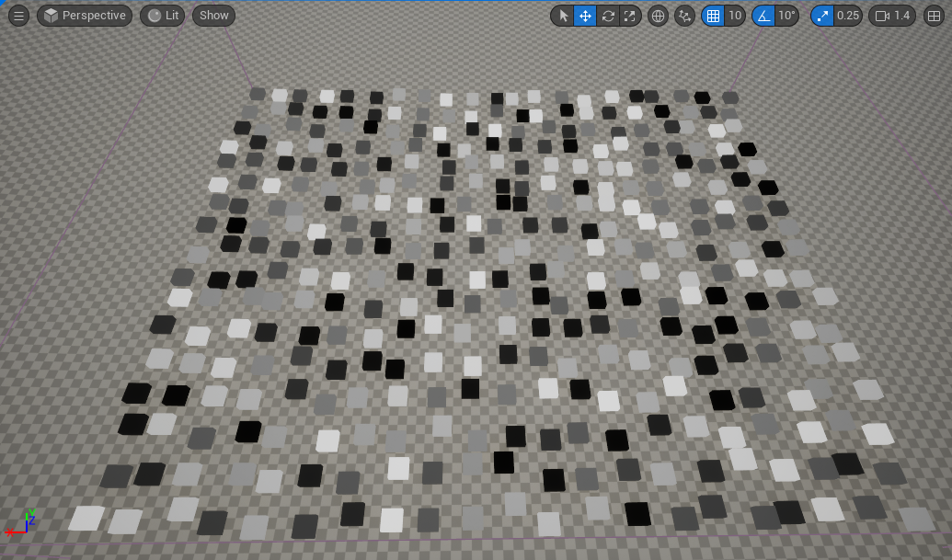Toggle world/local coordinate system globe

(658, 16)
